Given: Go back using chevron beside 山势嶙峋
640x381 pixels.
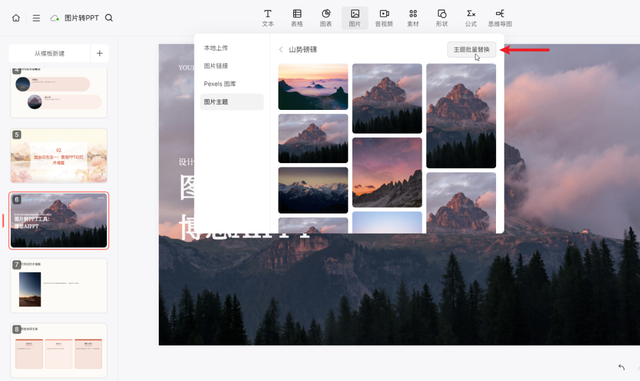Looking at the screenshot, I should pyautogui.click(x=281, y=50).
